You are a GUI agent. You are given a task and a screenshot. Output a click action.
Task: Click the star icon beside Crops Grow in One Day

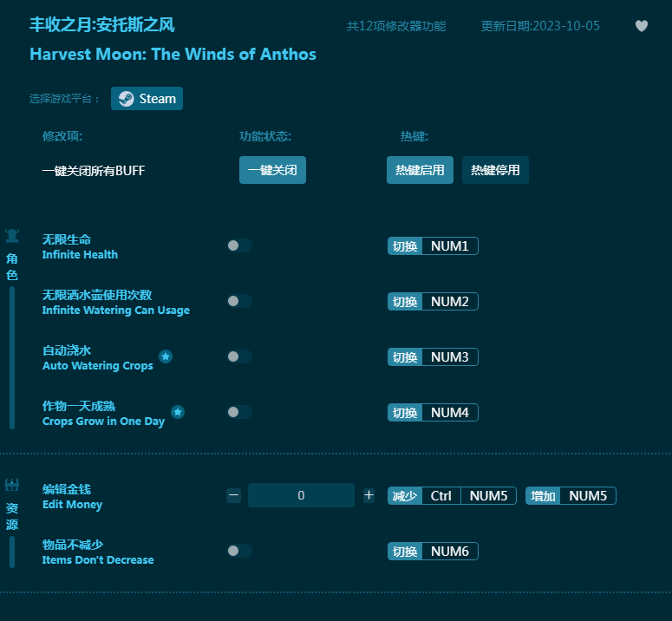tap(178, 412)
